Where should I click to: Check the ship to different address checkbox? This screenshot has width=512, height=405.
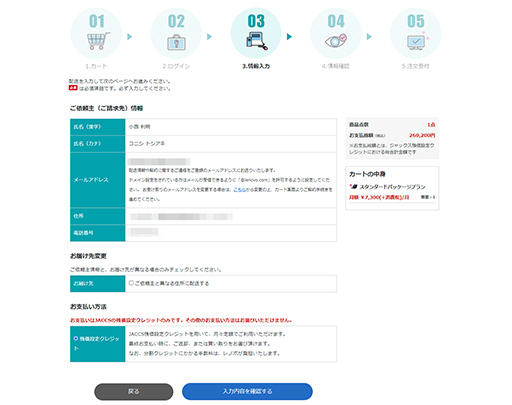point(131,283)
